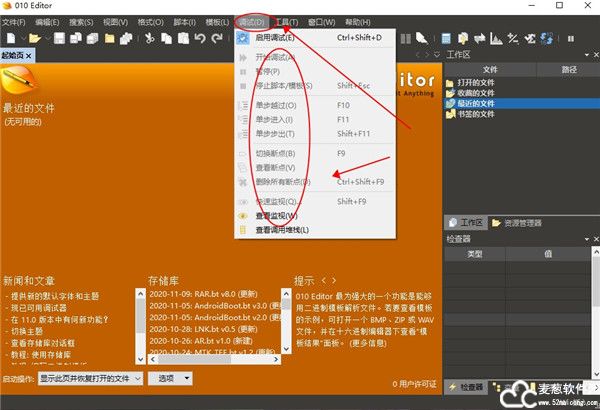Viewport: 600px width, 410px height.
Task: Open news link 切换主题
Action: point(27,331)
